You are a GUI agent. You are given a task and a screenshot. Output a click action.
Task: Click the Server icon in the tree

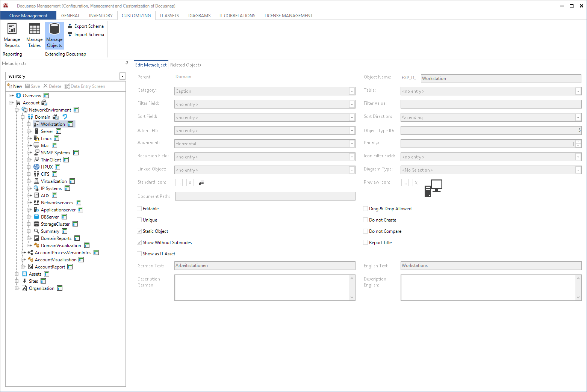[x=36, y=131]
